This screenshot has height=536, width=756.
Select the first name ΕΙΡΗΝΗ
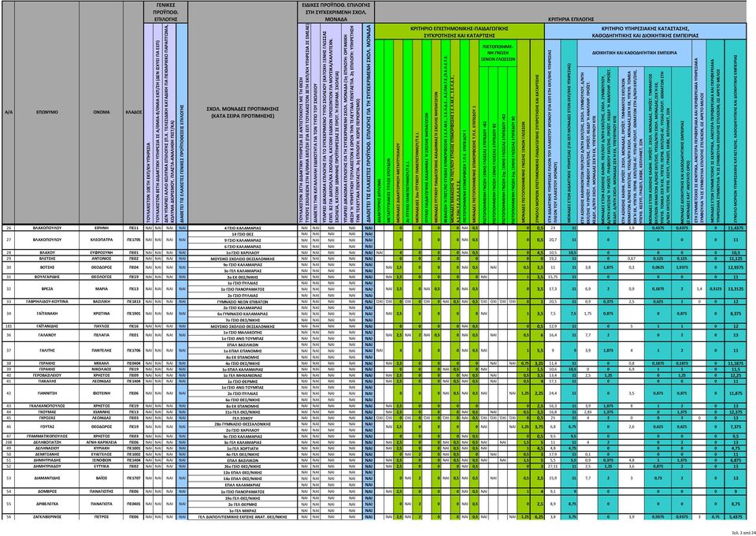coord(102,227)
